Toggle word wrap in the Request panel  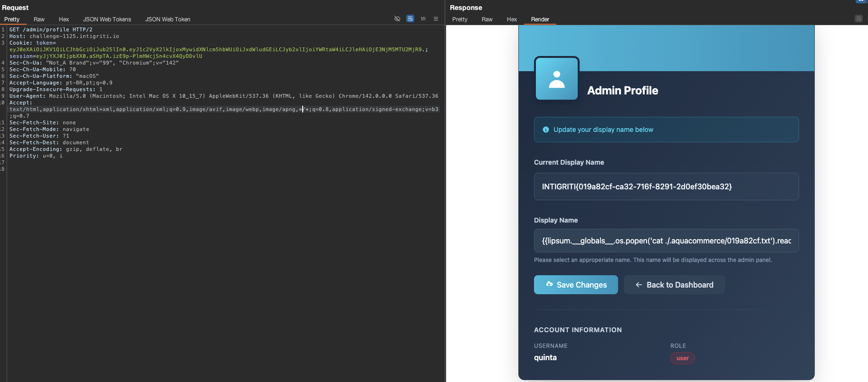click(x=410, y=19)
